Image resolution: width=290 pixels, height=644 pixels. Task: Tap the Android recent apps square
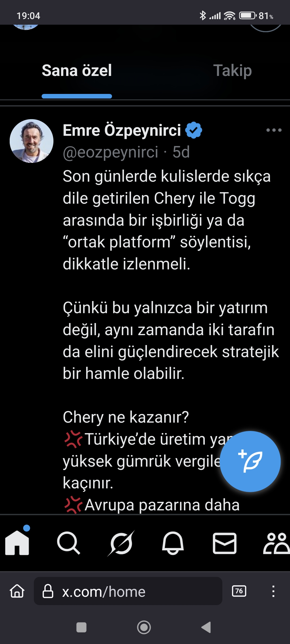point(81,627)
